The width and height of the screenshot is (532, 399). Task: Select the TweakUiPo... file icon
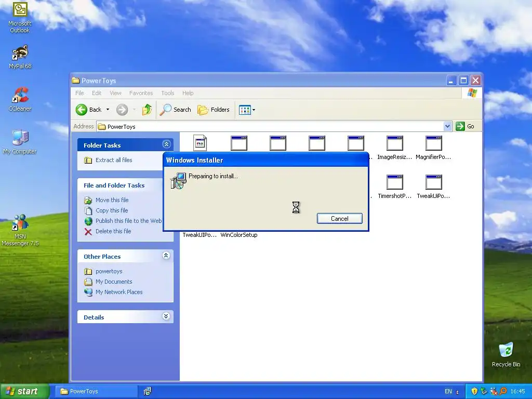[434, 182]
